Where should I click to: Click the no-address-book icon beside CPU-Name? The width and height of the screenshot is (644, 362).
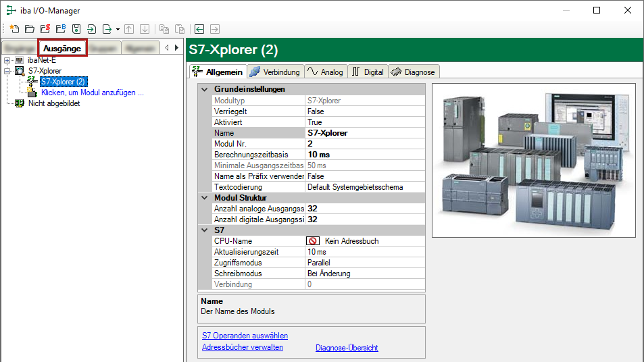pyautogui.click(x=313, y=241)
